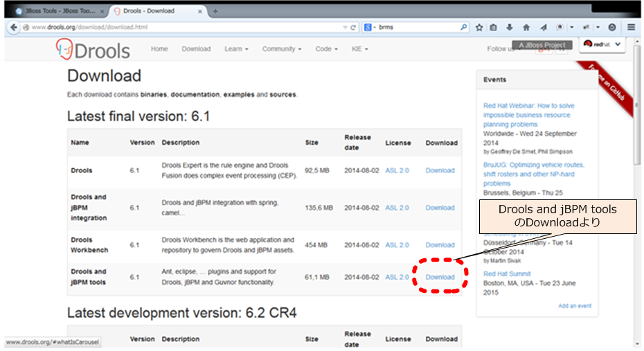
Task: Switch to the JBoss Tools tab
Action: [59, 11]
